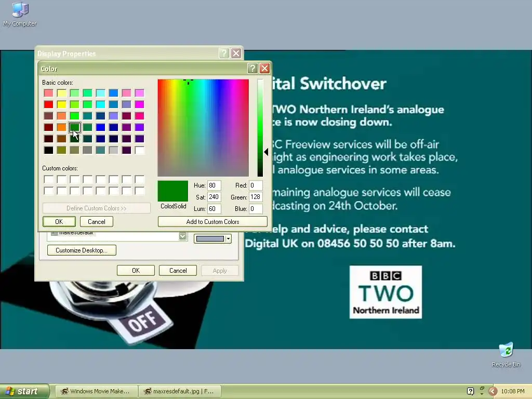Expand hidden tray icons with the round arrow

pyautogui.click(x=493, y=391)
